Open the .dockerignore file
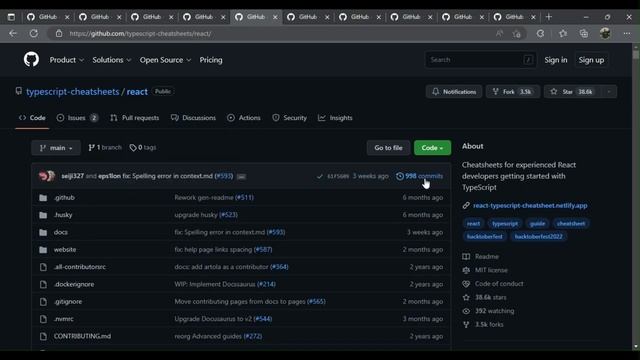640x360 pixels. [x=74, y=284]
